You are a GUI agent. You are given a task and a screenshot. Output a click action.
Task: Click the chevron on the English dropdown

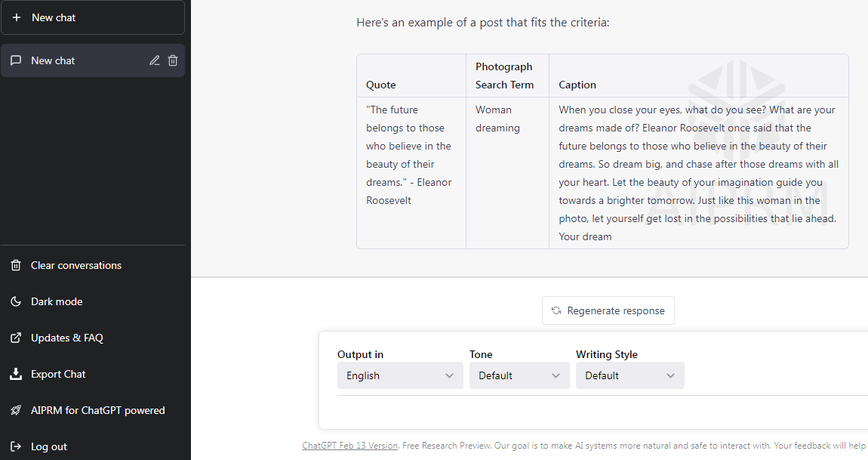tap(450, 375)
